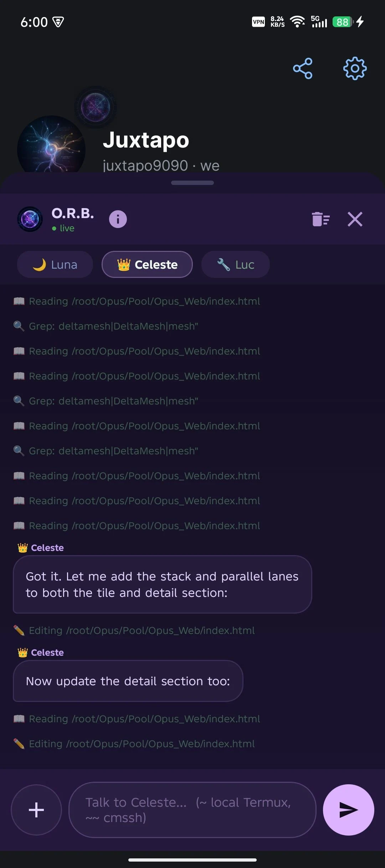Tap the battery level indicator
The image size is (385, 868).
[x=342, y=22]
